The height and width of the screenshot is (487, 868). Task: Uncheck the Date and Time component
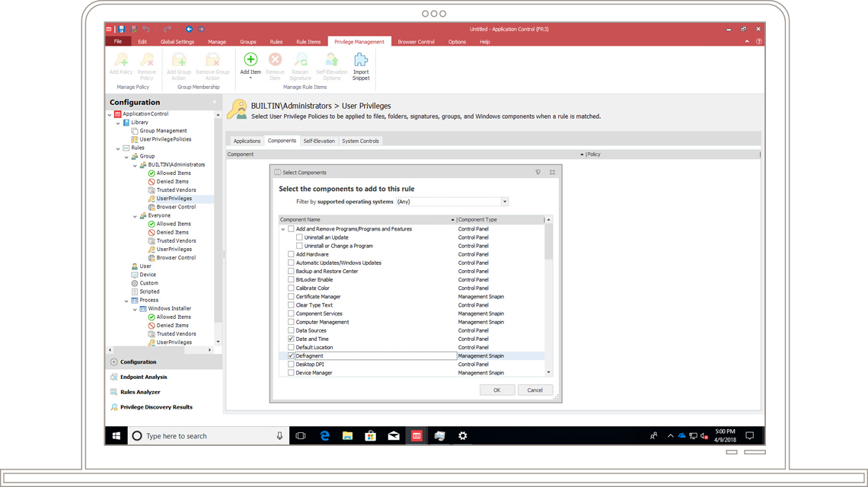tap(291, 339)
